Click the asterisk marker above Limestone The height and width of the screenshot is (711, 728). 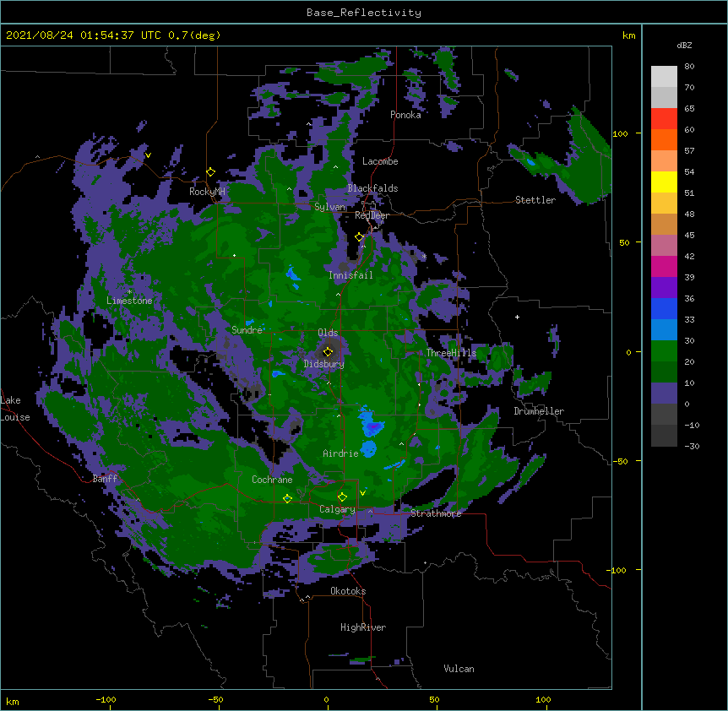(x=129, y=292)
